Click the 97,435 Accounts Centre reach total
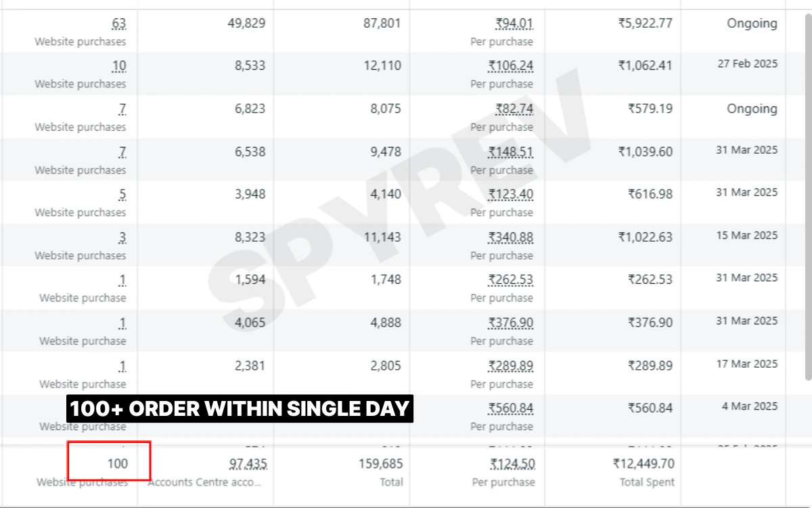The height and width of the screenshot is (508, 812). 248,464
